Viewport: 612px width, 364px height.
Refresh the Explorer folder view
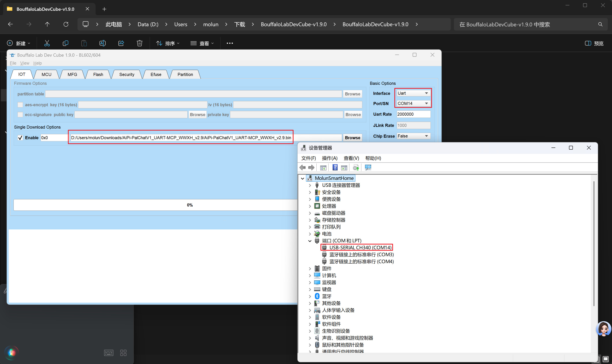point(66,24)
